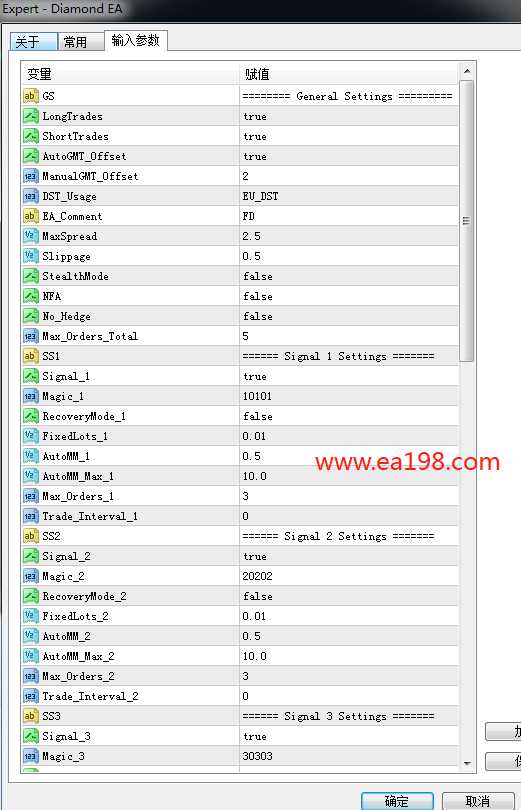Select the double icon next to MaxSpread
This screenshot has width=521, height=810.
30,236
